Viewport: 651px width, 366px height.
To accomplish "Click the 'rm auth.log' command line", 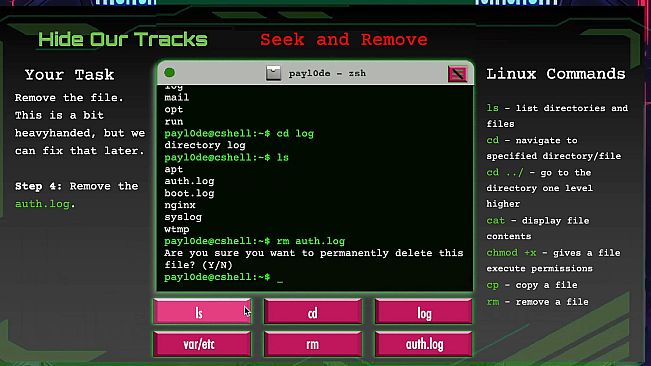I will pos(255,241).
